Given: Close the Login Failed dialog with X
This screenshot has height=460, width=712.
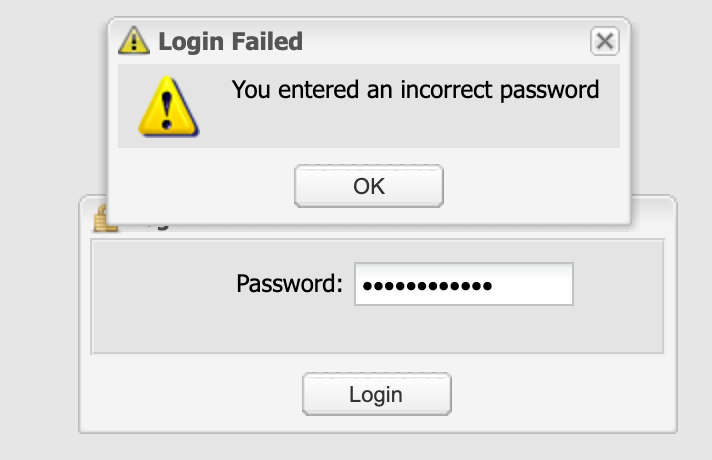Looking at the screenshot, I should click(x=604, y=41).
